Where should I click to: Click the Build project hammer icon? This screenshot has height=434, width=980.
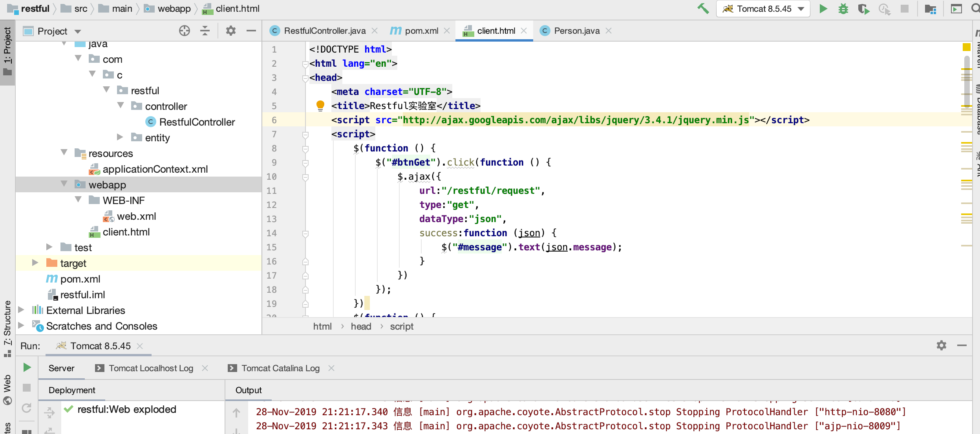[x=703, y=9]
